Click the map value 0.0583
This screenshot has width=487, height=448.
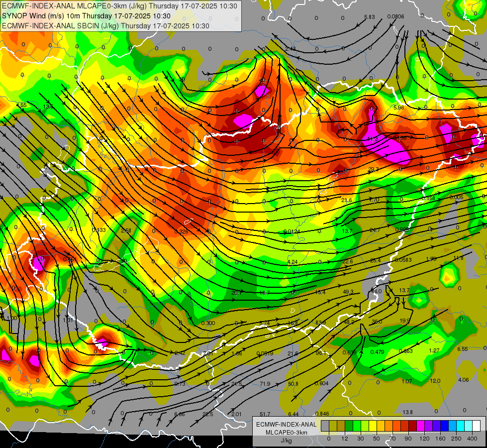pos(403,260)
